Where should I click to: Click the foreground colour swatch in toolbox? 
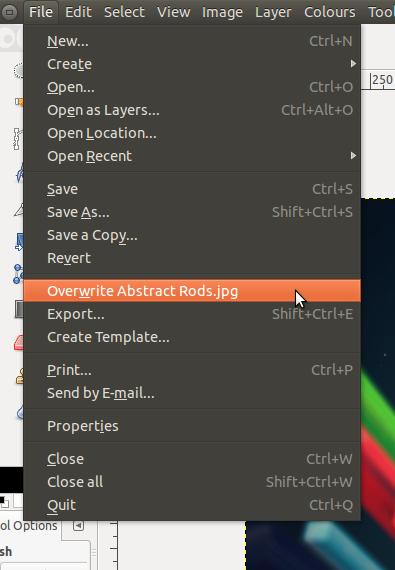[4, 501]
